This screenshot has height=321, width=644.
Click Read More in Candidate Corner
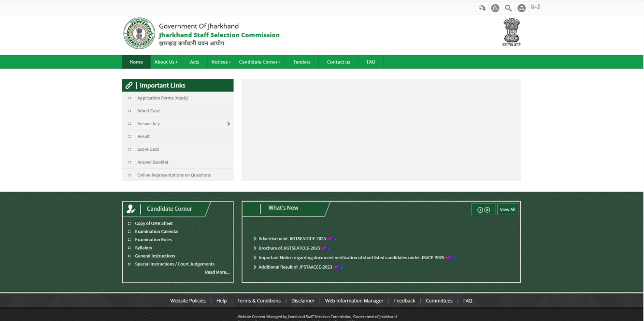(x=216, y=272)
